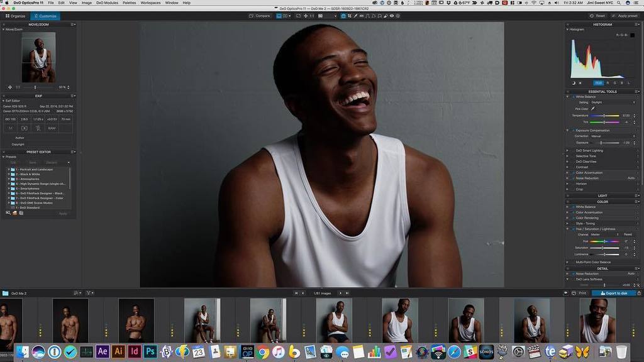The image size is (644, 362).
Task: Show the RGB histogram
Action: (x=598, y=83)
